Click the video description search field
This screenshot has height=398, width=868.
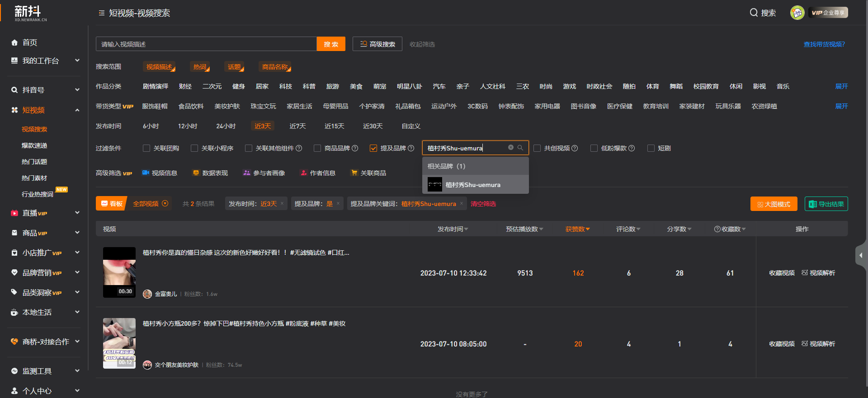click(206, 44)
